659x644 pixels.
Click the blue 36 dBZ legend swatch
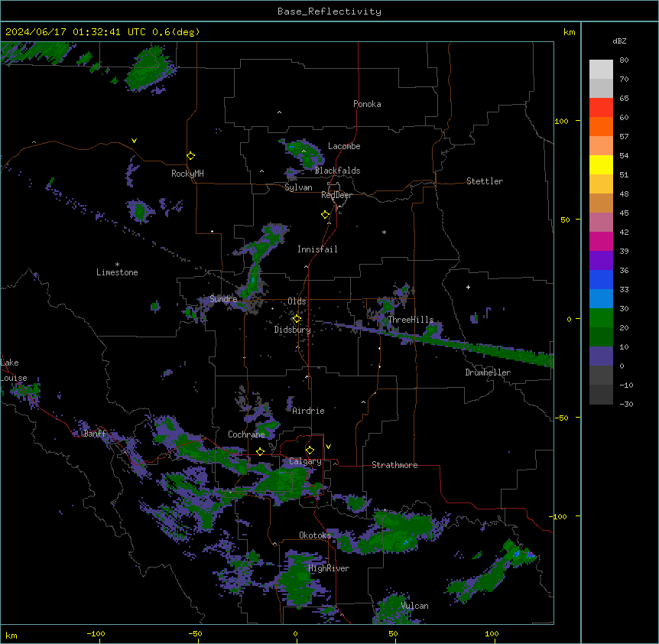click(601, 279)
